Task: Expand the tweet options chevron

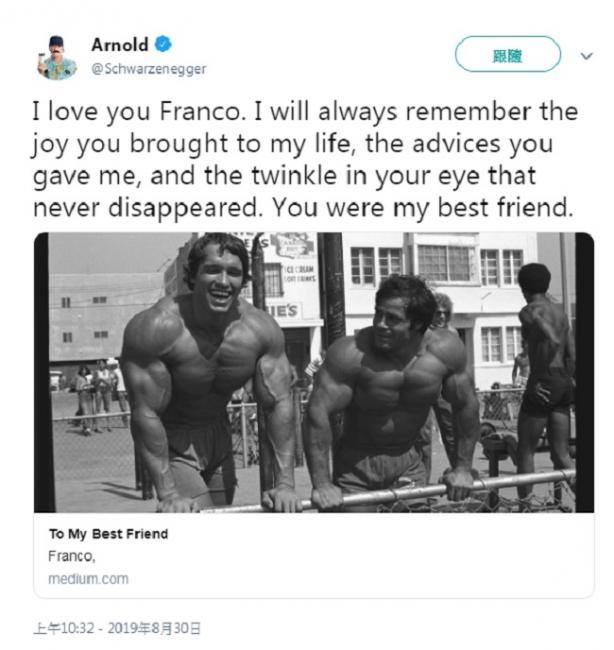Action: (x=586, y=56)
